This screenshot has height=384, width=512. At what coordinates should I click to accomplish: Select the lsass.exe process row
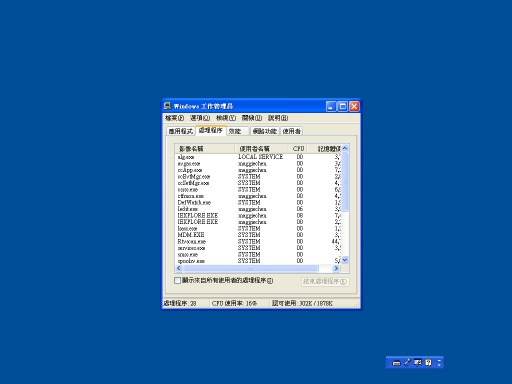[x=258, y=229]
